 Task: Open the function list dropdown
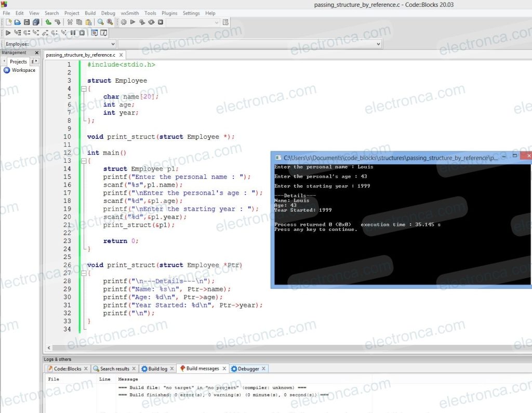pyautogui.click(x=378, y=44)
